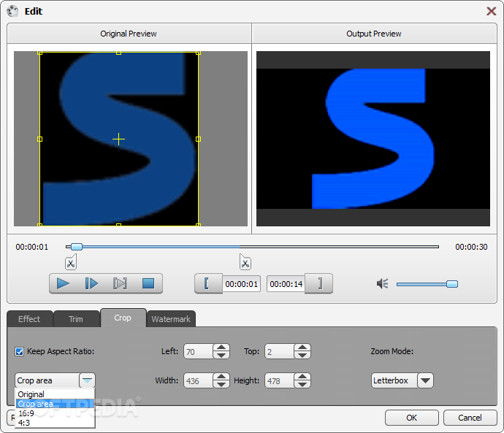The image size is (504, 433).
Task: Switch to the Effect tab
Action: tap(29, 319)
